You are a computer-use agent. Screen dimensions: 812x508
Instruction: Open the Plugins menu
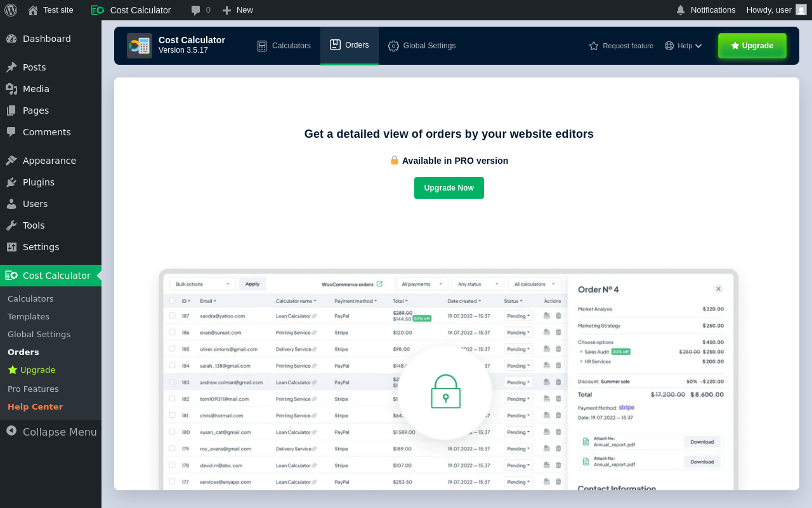click(x=51, y=182)
